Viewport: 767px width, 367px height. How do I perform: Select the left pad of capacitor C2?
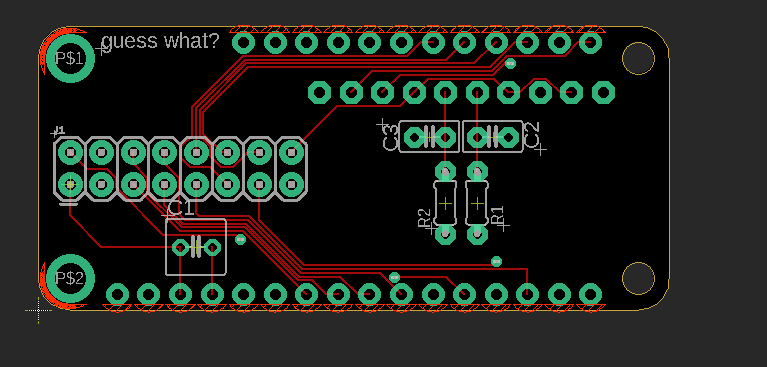click(x=477, y=137)
